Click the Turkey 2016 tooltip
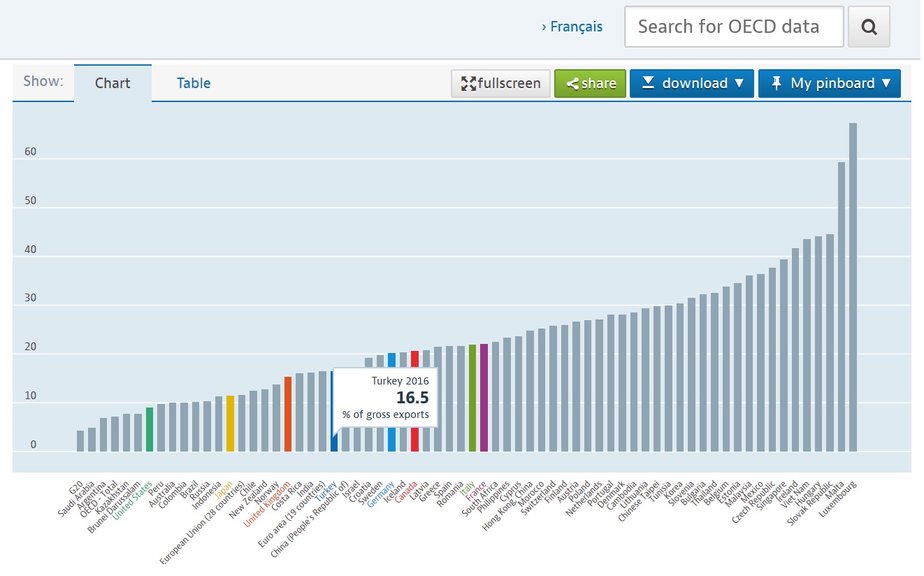The height and width of the screenshot is (576, 924). (385, 398)
